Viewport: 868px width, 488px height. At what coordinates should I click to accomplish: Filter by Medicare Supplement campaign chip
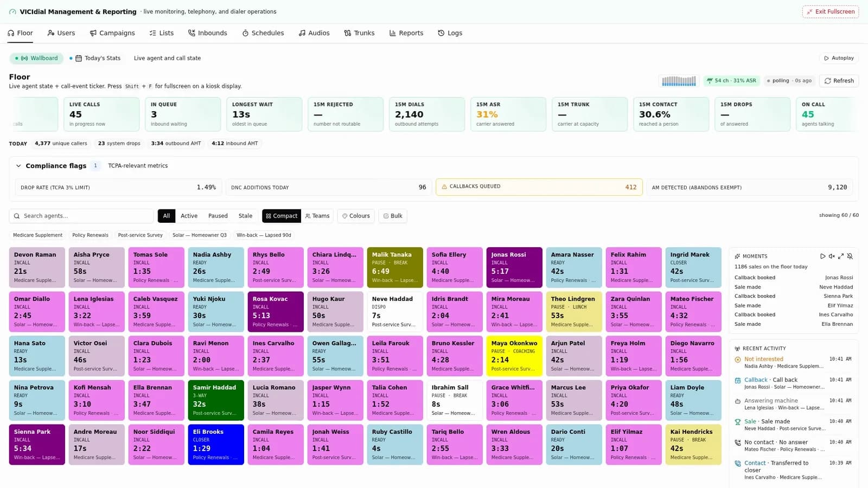[x=37, y=235]
